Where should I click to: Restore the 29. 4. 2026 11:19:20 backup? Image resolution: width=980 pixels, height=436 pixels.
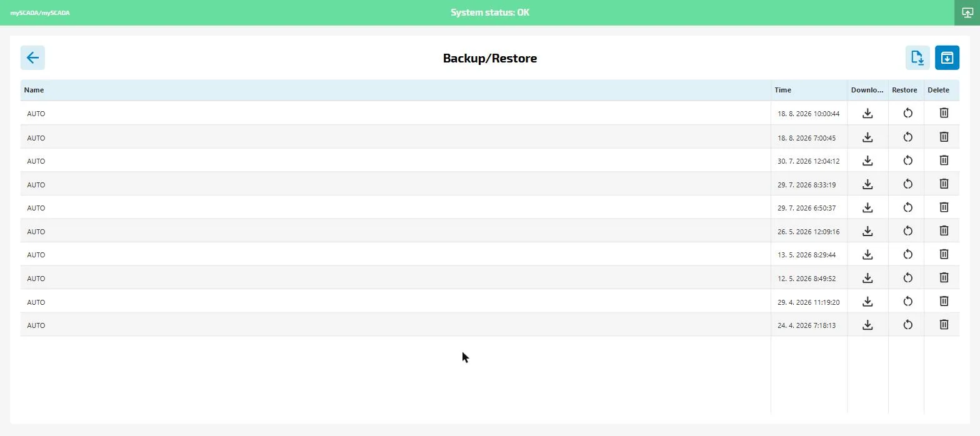(x=907, y=301)
